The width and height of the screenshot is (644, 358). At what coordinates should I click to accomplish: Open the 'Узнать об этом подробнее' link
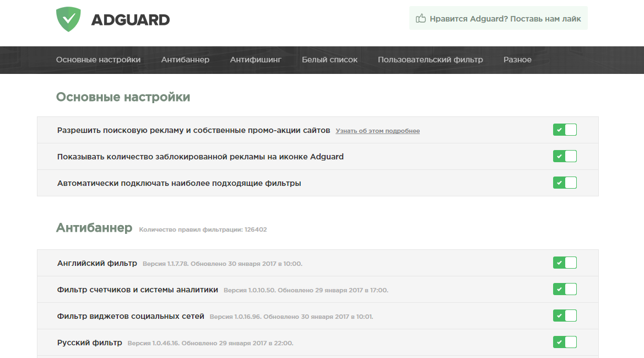point(377,131)
